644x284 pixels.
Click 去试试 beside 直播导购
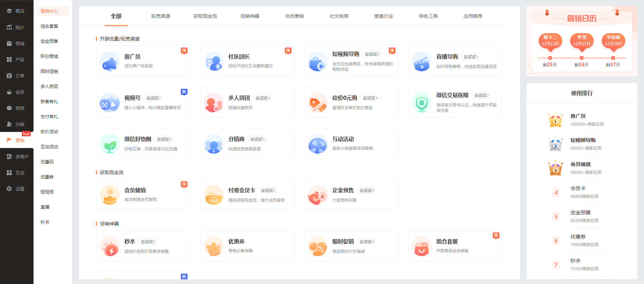(471, 57)
